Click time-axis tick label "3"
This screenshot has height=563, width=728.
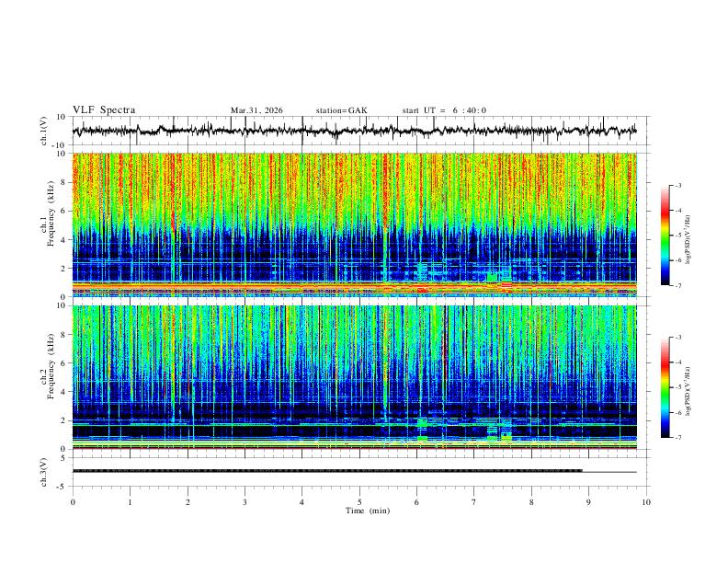245,502
